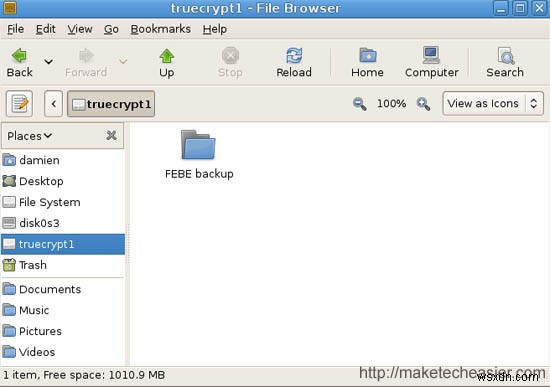550x387 pixels.
Task: Go Back using the green arrow
Action: [20, 62]
